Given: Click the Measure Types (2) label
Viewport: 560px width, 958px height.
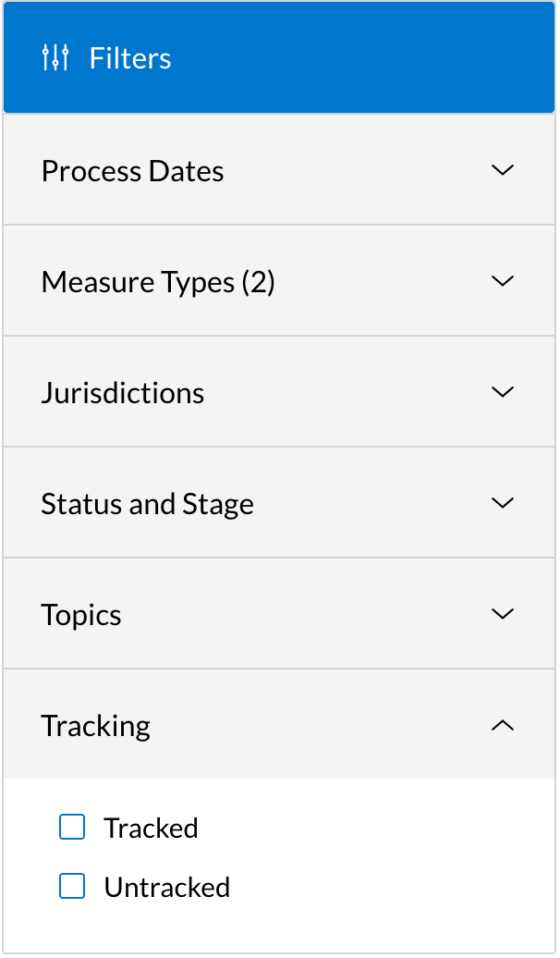Looking at the screenshot, I should (158, 281).
